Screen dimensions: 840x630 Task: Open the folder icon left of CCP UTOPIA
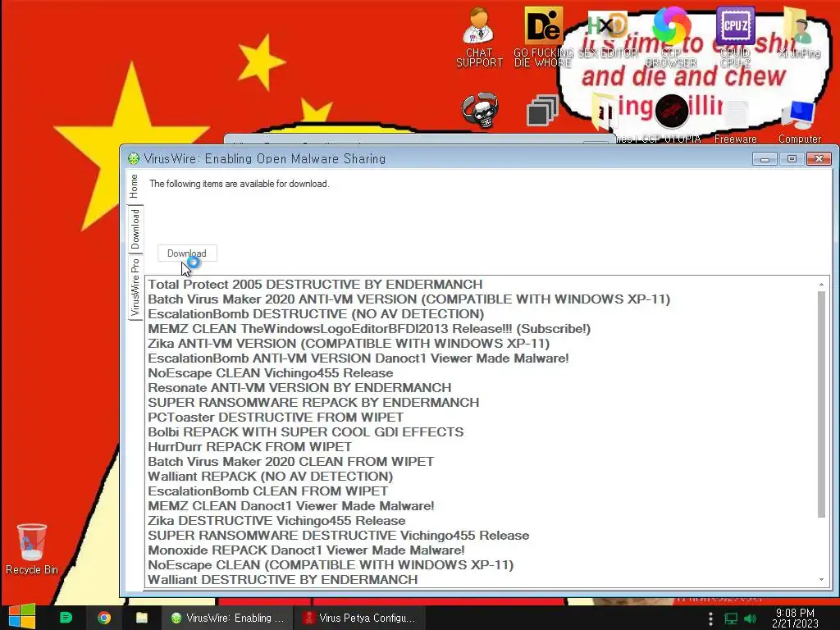pyautogui.click(x=604, y=112)
